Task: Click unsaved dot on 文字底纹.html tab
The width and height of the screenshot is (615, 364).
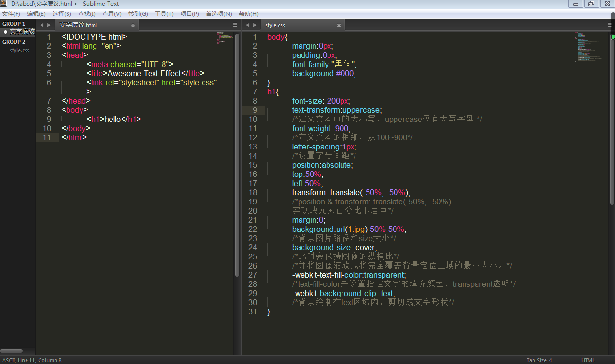Action: click(x=133, y=26)
